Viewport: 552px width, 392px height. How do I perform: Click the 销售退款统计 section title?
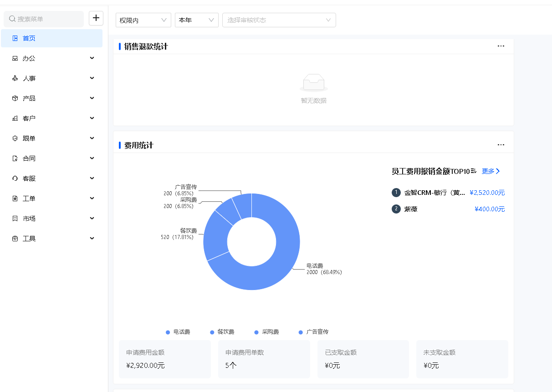click(146, 46)
